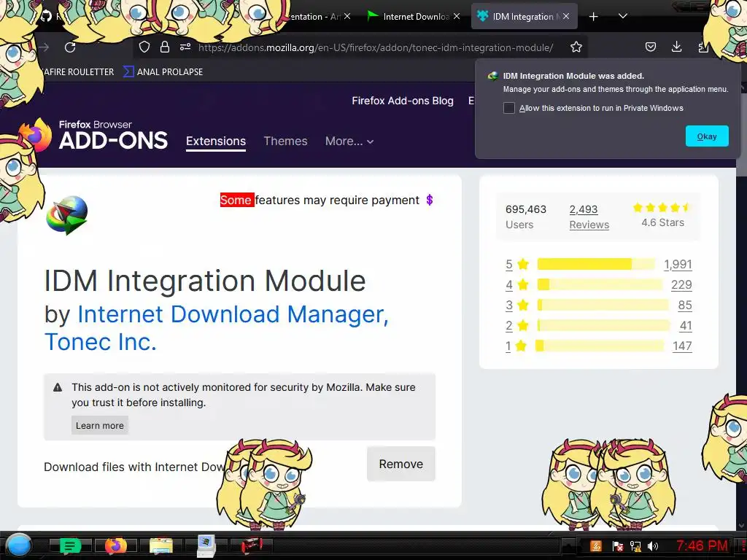Screen dimensions: 747x560
Task: Open the site permissions icon in the address bar
Action: pos(185,47)
